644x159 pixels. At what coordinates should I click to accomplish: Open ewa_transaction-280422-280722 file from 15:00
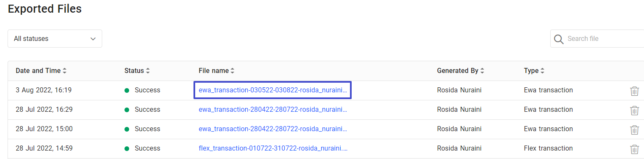[273, 129]
